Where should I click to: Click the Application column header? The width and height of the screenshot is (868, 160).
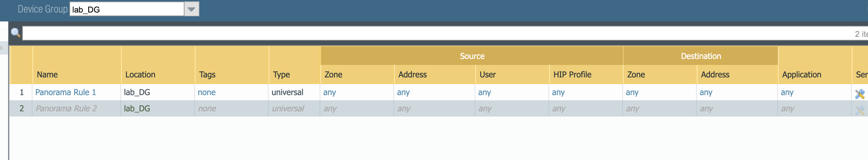coord(802,74)
